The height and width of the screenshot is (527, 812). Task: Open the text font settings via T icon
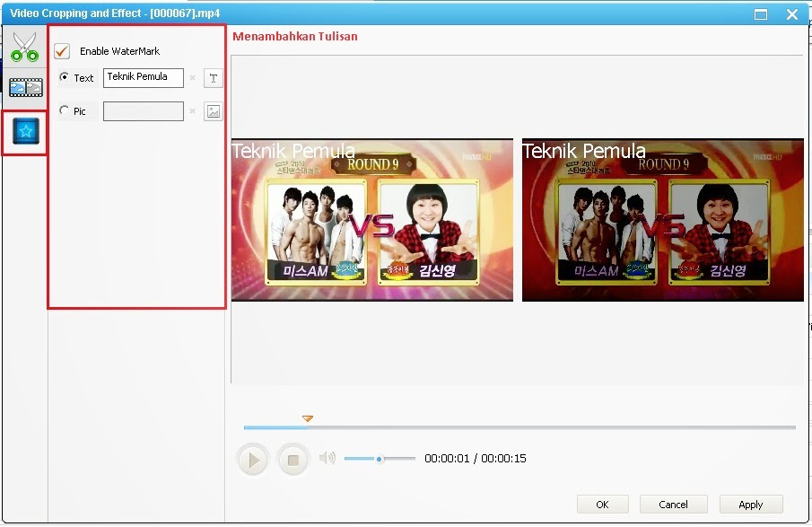[213, 78]
